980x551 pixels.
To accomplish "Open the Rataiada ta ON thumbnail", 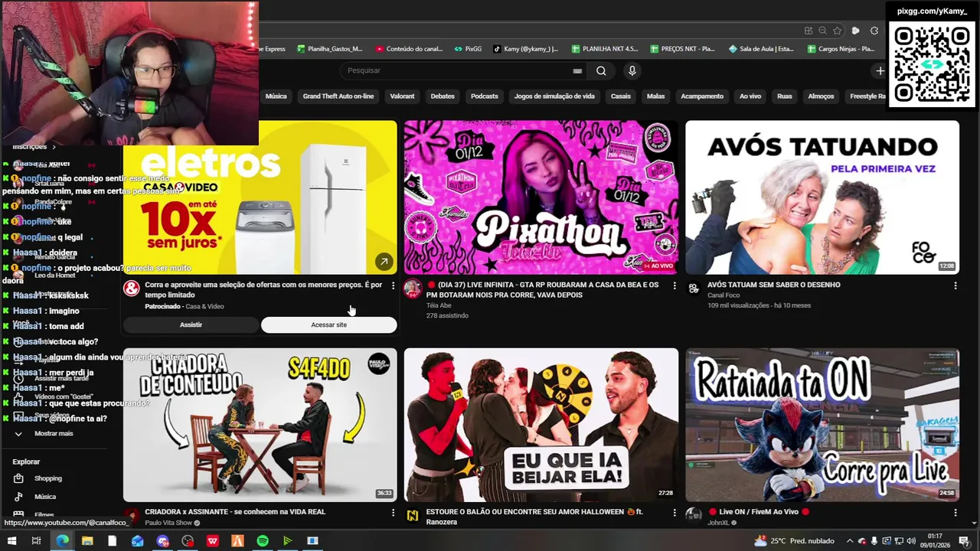I will click(822, 425).
